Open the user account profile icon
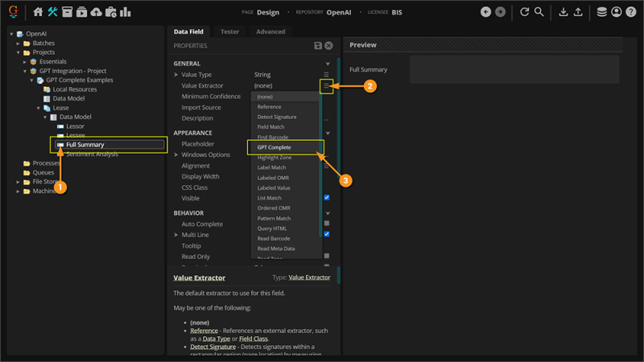The image size is (644, 362). pos(617,12)
